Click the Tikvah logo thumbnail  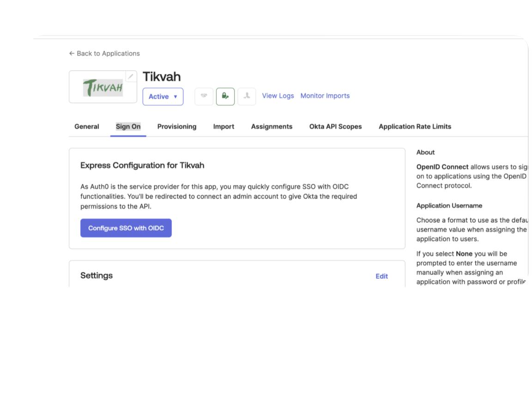click(103, 87)
